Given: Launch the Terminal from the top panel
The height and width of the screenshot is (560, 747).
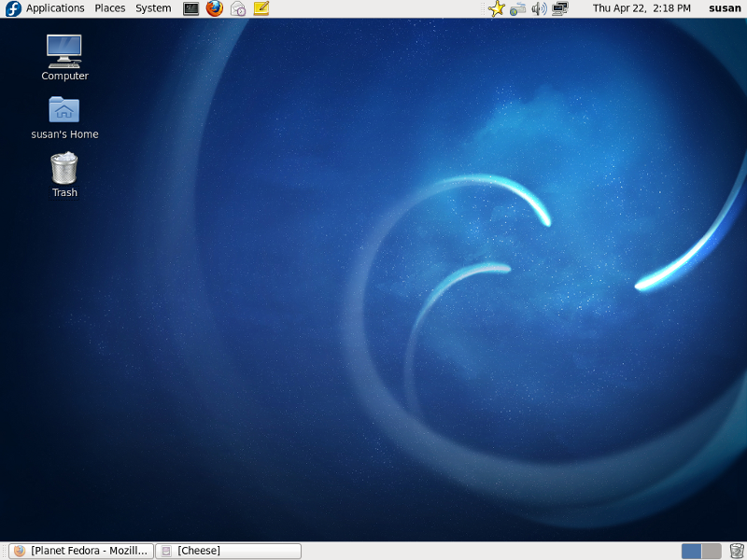Looking at the screenshot, I should click(x=191, y=8).
